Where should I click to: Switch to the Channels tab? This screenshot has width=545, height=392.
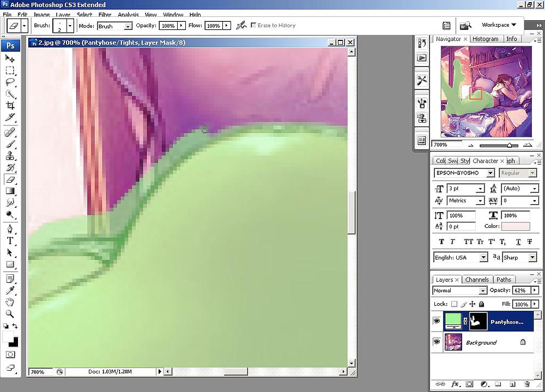click(x=477, y=280)
